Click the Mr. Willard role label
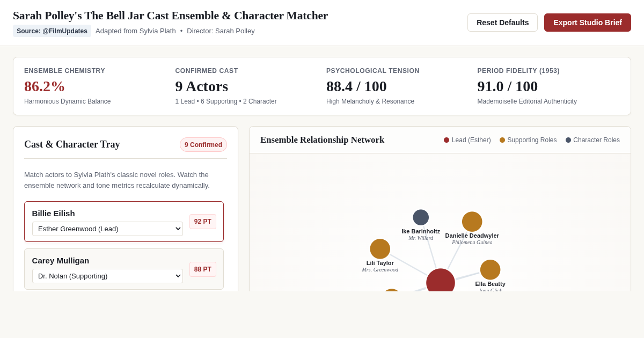This screenshot has height=338, width=644. point(421,238)
